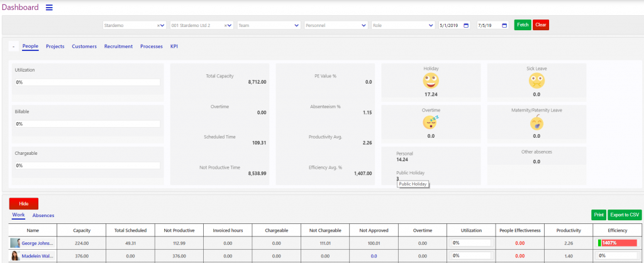Click the Print button
The image size is (644, 263).
click(x=599, y=215)
